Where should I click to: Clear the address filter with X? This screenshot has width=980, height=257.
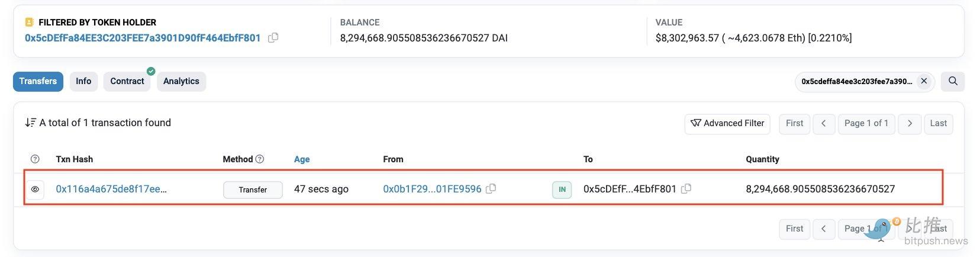(x=924, y=81)
